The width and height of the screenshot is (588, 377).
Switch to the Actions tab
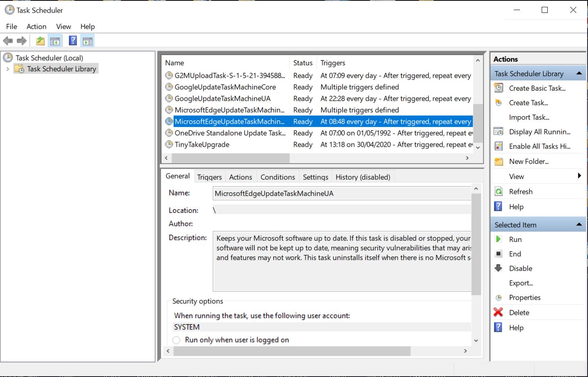pyautogui.click(x=241, y=177)
